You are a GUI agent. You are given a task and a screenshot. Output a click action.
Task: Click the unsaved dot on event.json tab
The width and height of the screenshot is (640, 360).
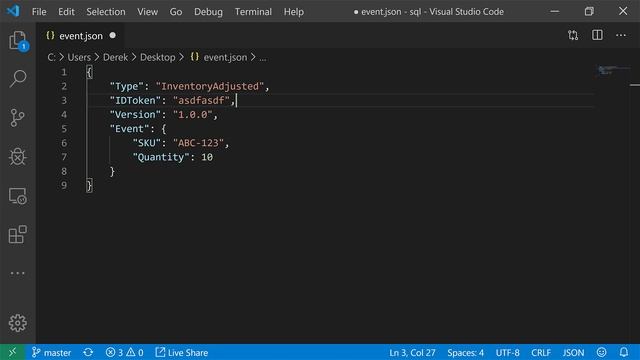(113, 36)
